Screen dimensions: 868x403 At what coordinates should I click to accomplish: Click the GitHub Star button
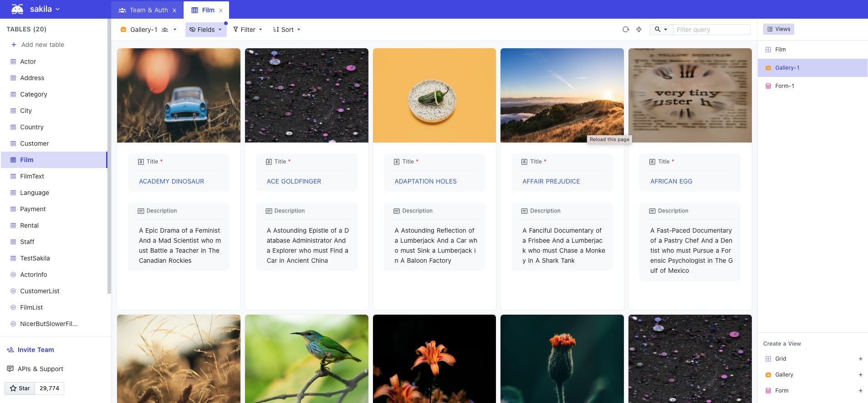(20, 388)
